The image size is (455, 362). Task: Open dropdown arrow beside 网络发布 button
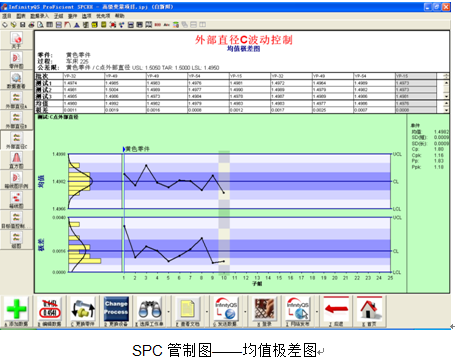coord(317,312)
